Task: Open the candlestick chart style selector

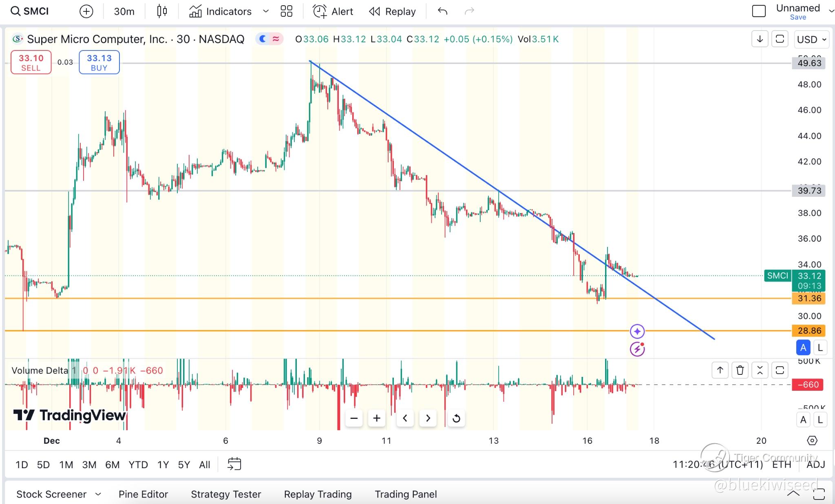Action: pos(162,11)
